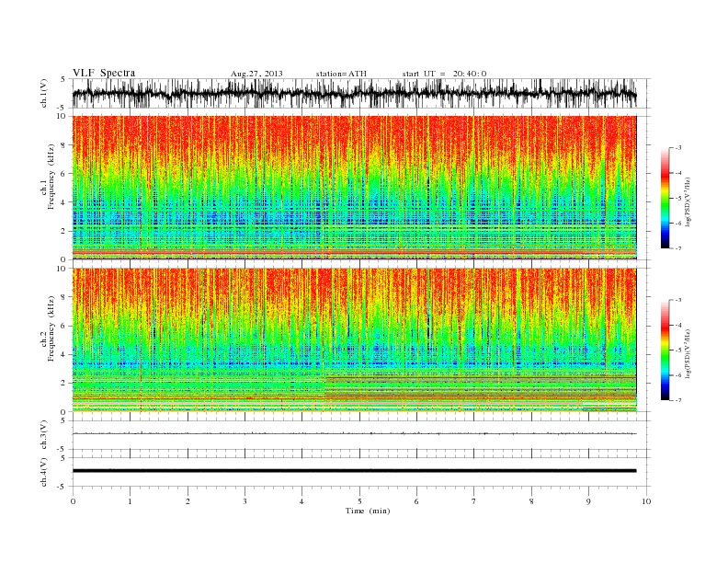The width and height of the screenshot is (728, 563).
Task: Click the "7" tick on time axis
Action: pyautogui.click(x=474, y=501)
